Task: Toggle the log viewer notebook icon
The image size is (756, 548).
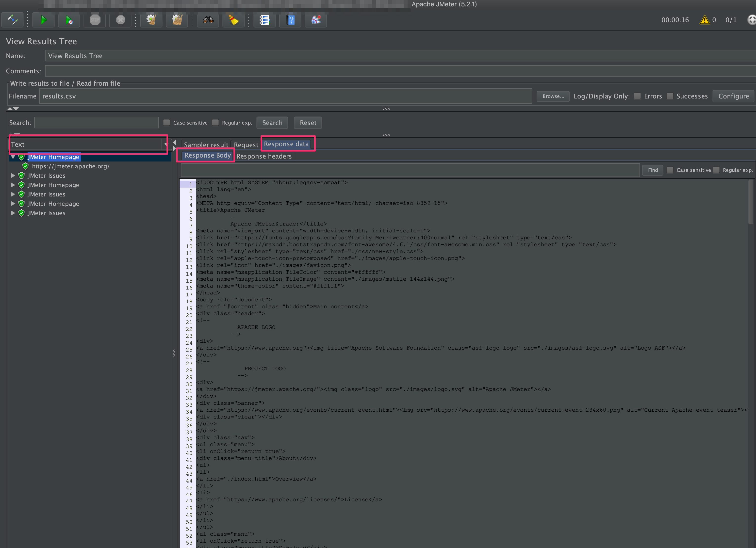Action: click(264, 20)
